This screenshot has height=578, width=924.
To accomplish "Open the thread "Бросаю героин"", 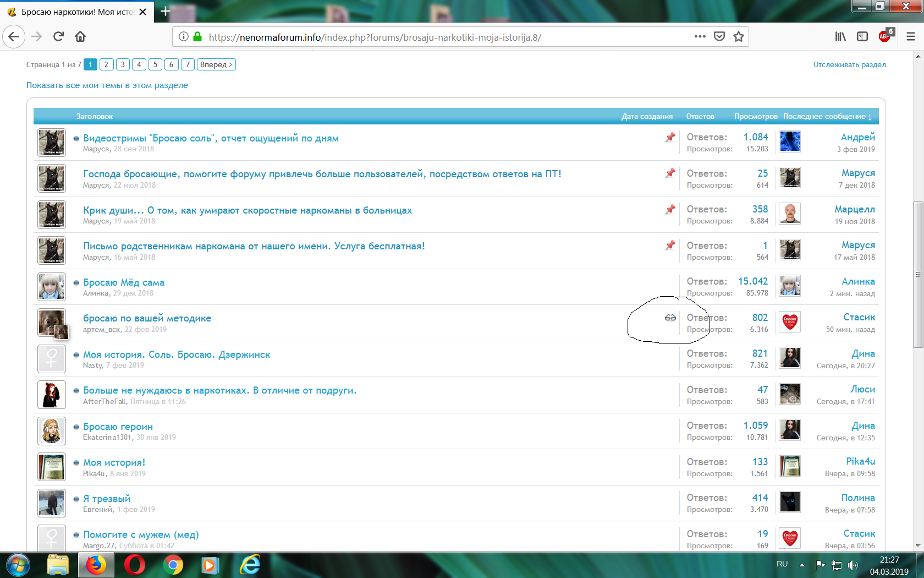I will [x=118, y=427].
